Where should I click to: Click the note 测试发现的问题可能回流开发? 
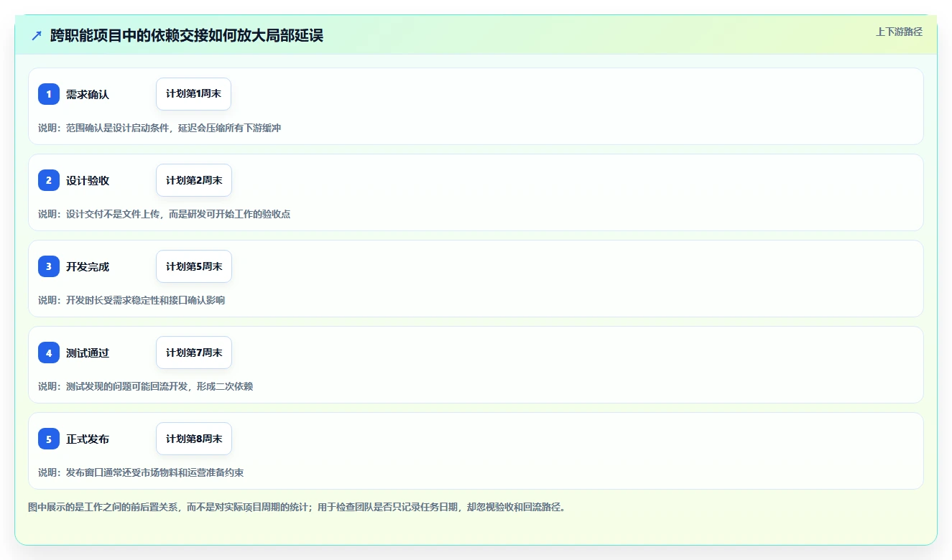126,386
